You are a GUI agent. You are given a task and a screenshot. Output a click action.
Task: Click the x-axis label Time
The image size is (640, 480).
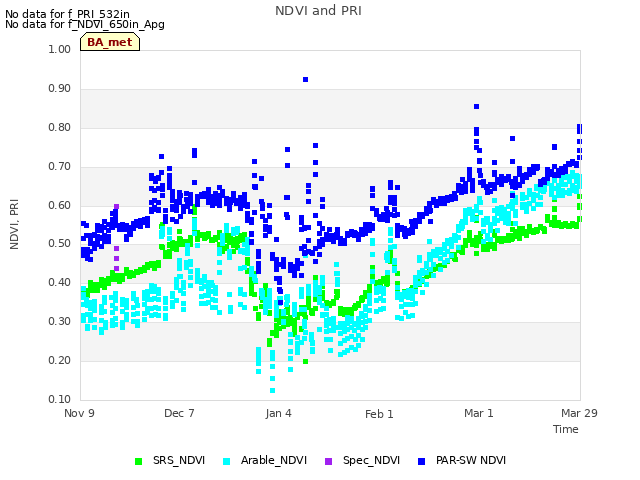click(x=566, y=429)
